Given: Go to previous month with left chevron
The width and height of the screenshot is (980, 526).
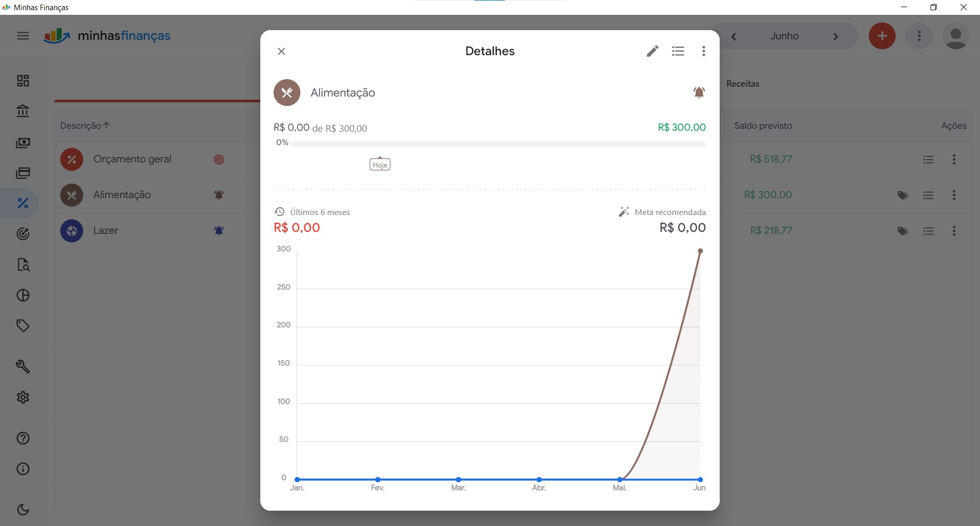Looking at the screenshot, I should pos(734,36).
